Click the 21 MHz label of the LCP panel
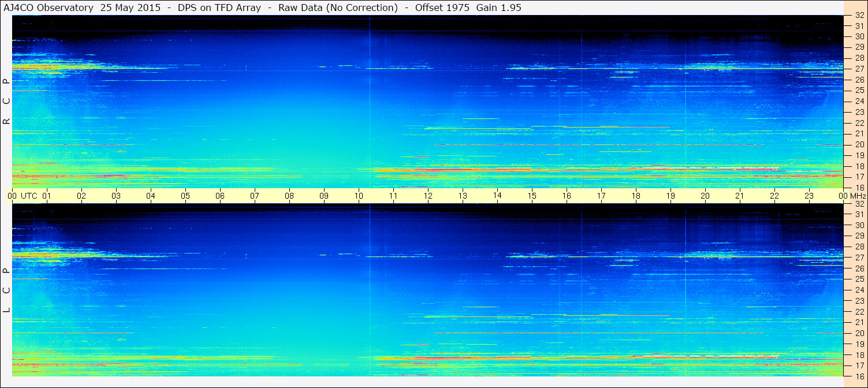The image size is (868, 388). point(859,322)
